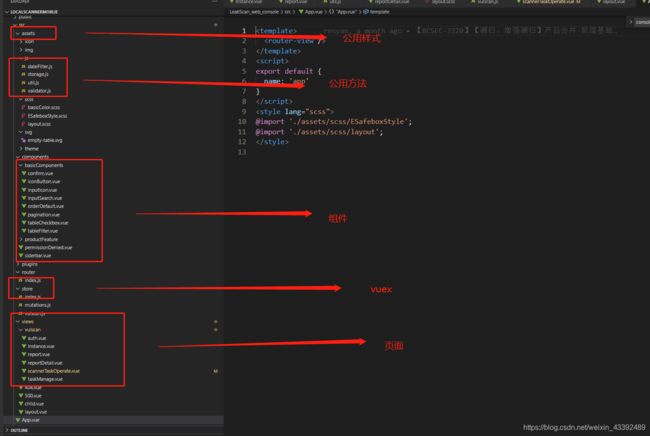Expand the plugins folder
Screen dimensions: 650x436
(17, 264)
